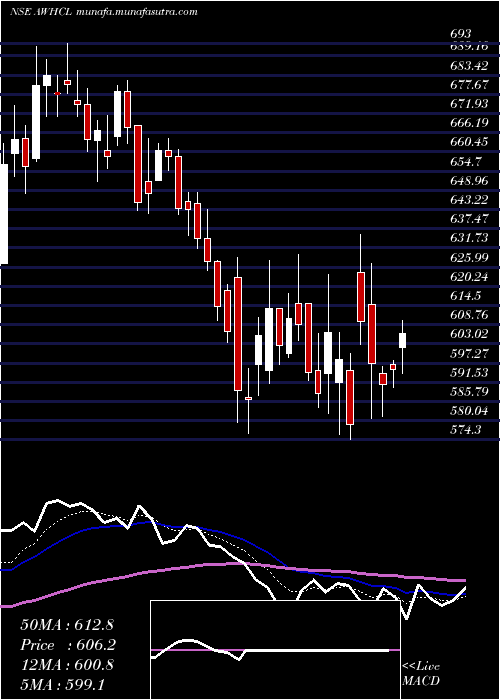Image resolution: width=500 pixels, height=700 pixels.
Task: Click the 574.3 price level label
Action: [x=466, y=430]
